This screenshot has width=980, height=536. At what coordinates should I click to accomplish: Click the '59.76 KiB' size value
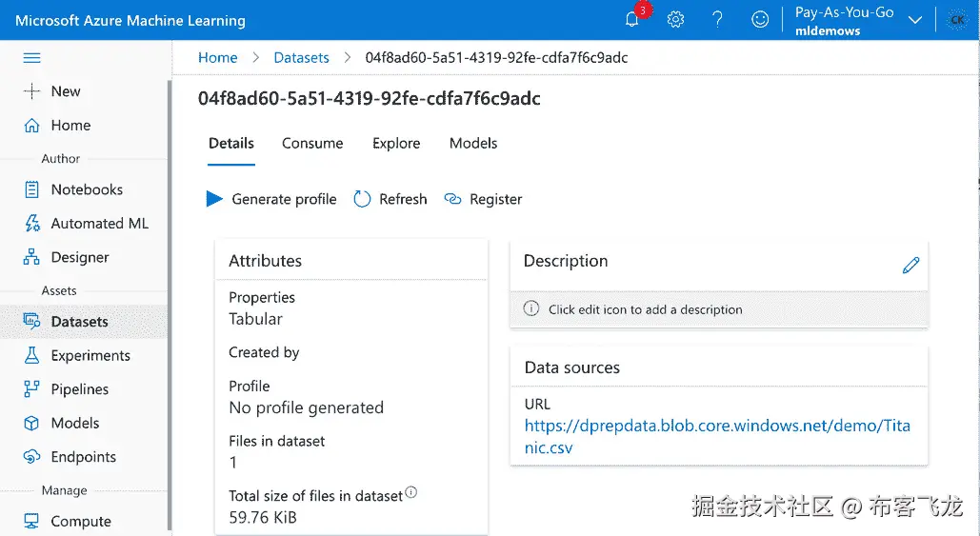(x=263, y=517)
